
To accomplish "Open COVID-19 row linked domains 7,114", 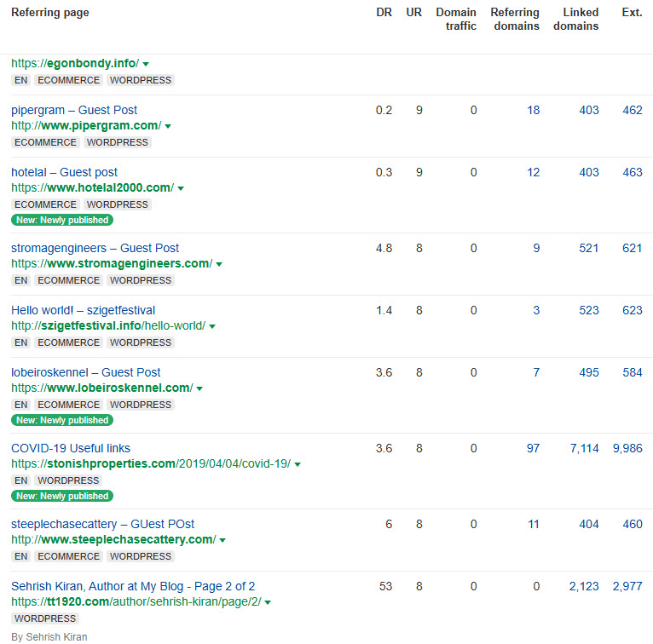I will (584, 448).
